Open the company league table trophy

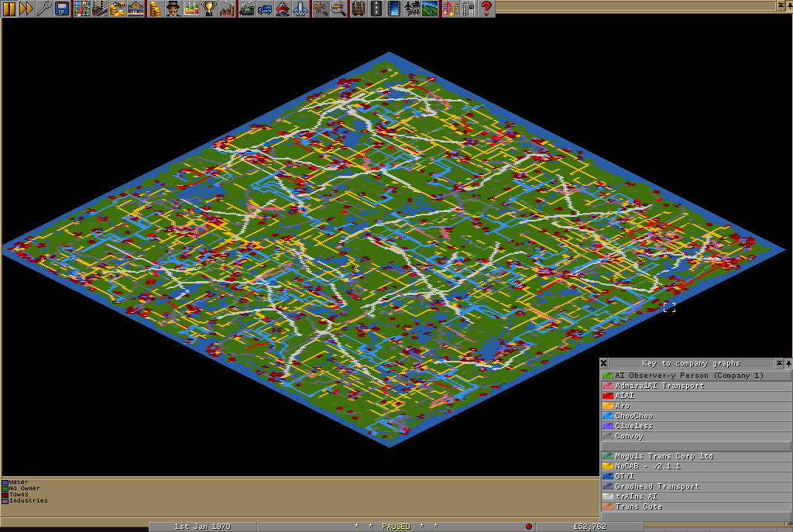(x=208, y=9)
